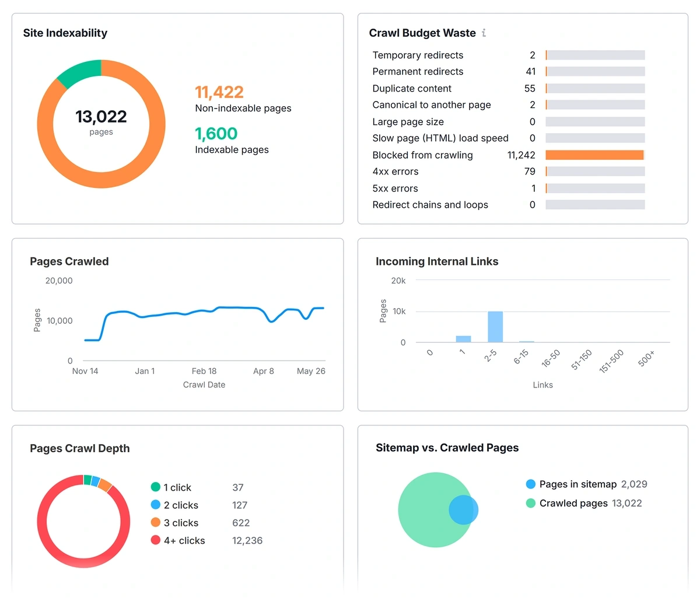Open the 11,422 non-indexable pages count

219,92
